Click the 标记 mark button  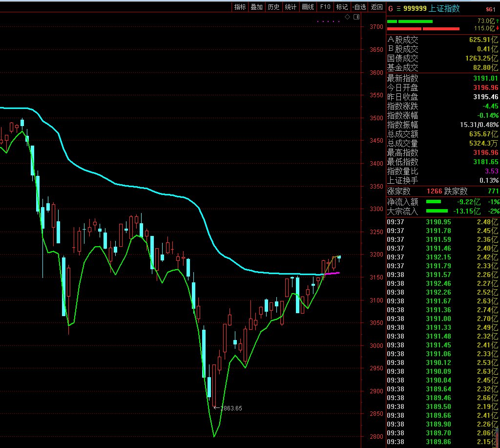coord(342,7)
